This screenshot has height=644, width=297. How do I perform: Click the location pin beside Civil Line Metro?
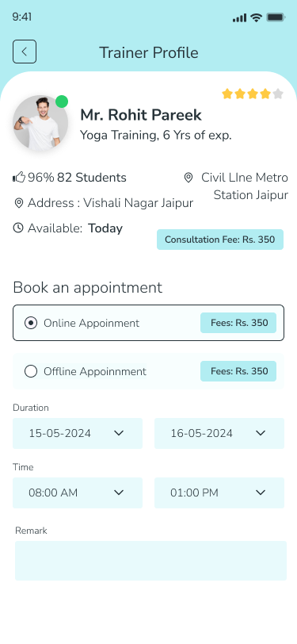click(188, 178)
